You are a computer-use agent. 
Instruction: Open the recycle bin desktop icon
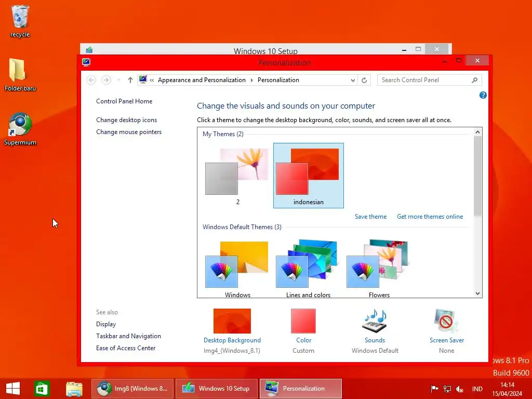(20, 21)
